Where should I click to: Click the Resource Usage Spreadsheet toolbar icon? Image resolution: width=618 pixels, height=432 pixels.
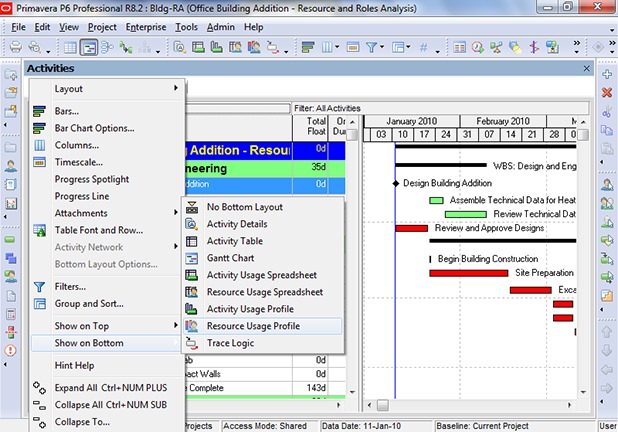tap(235, 48)
